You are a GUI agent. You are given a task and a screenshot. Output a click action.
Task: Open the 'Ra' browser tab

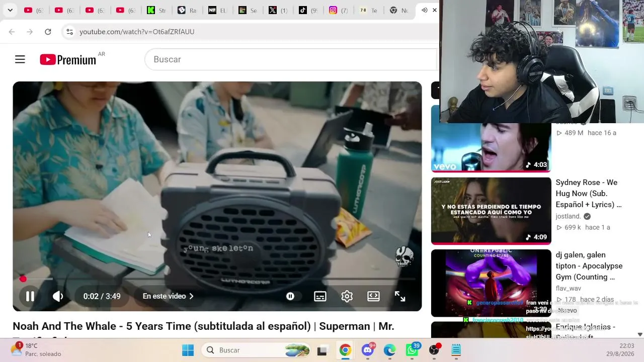[187, 10]
